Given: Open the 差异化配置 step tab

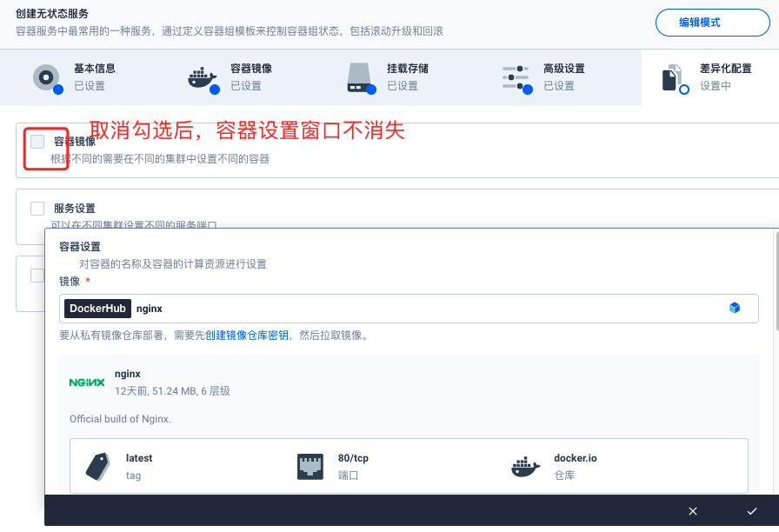Looking at the screenshot, I should click(710, 77).
